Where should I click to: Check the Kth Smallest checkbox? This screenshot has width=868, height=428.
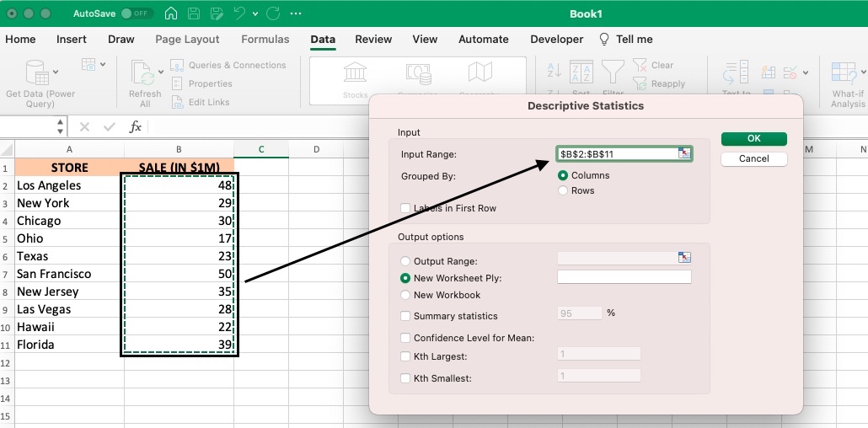click(x=405, y=379)
